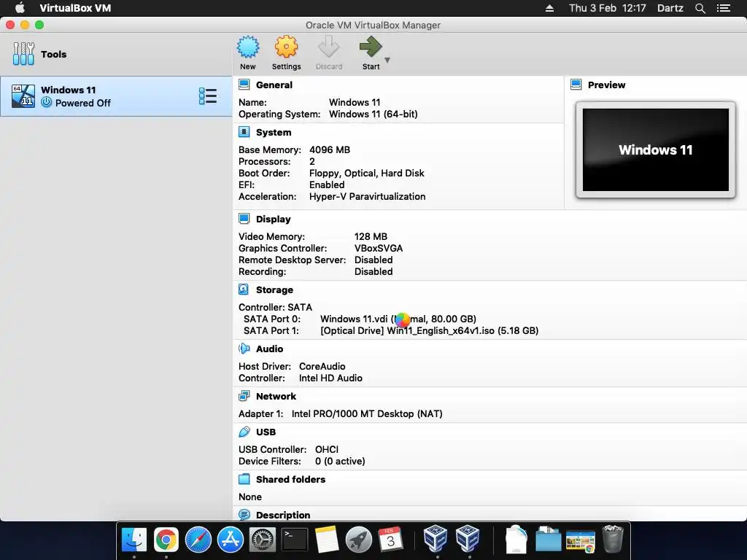Screen dimensions: 747x560
Task: Open the Shared folders heading link
Action: coord(290,480)
